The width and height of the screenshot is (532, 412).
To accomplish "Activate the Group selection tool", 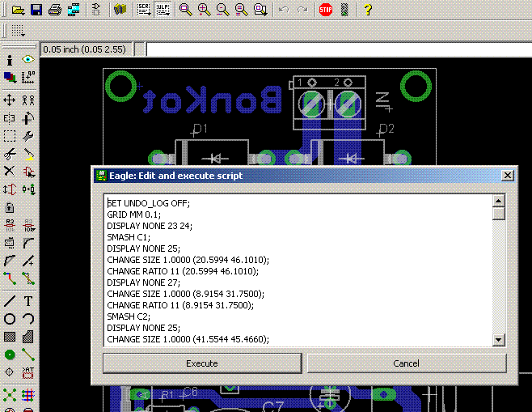I will pyautogui.click(x=10, y=136).
